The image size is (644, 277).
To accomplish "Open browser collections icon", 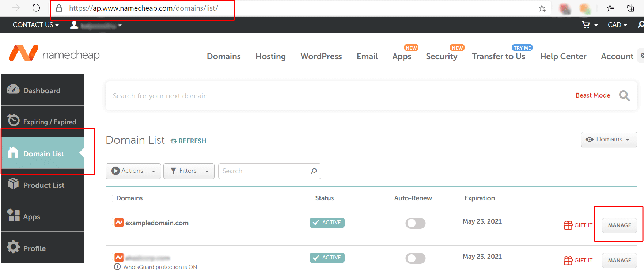I will [x=630, y=8].
